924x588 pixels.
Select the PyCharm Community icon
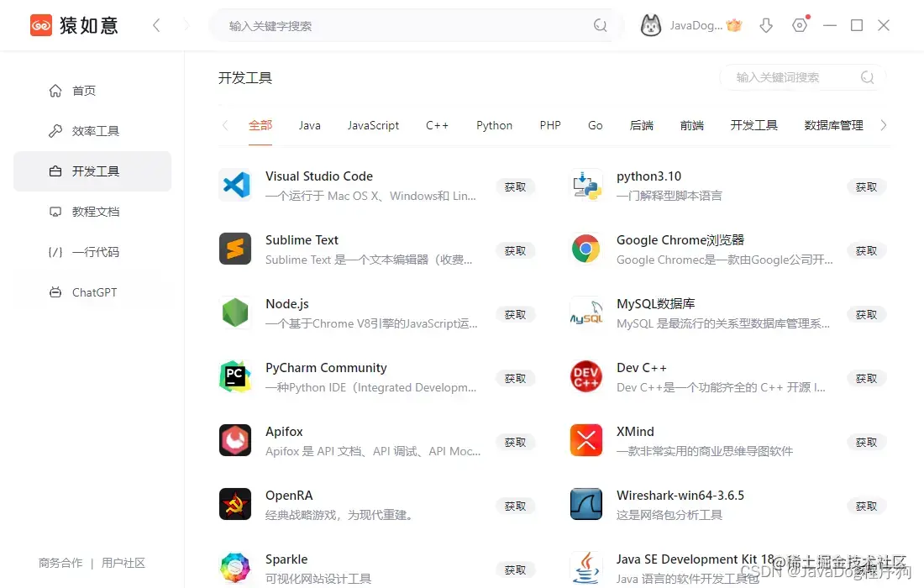point(235,377)
